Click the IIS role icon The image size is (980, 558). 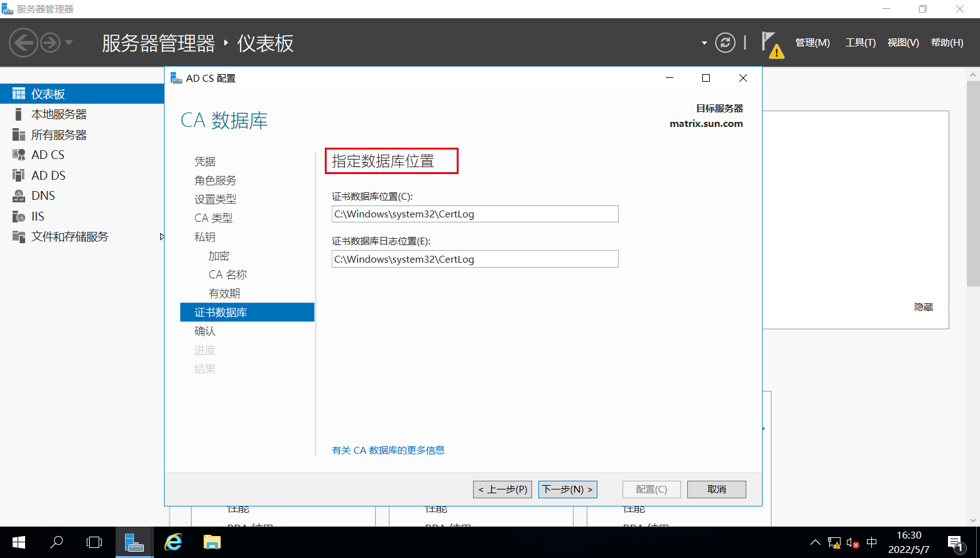(19, 216)
